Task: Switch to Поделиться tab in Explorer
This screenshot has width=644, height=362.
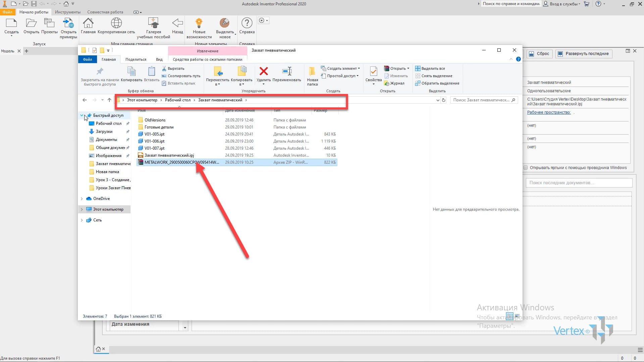Action: [136, 59]
